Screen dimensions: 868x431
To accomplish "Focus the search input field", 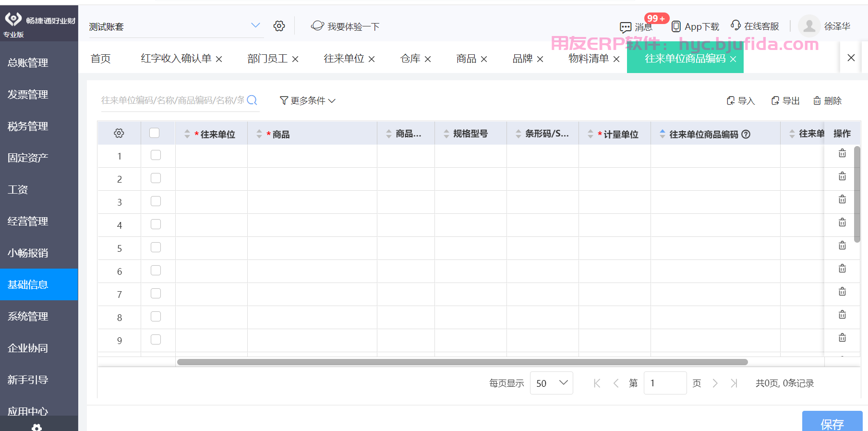I will click(173, 100).
